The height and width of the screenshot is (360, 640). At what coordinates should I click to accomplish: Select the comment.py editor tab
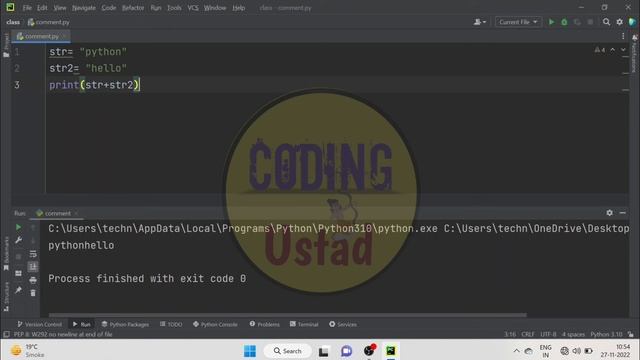click(41, 36)
